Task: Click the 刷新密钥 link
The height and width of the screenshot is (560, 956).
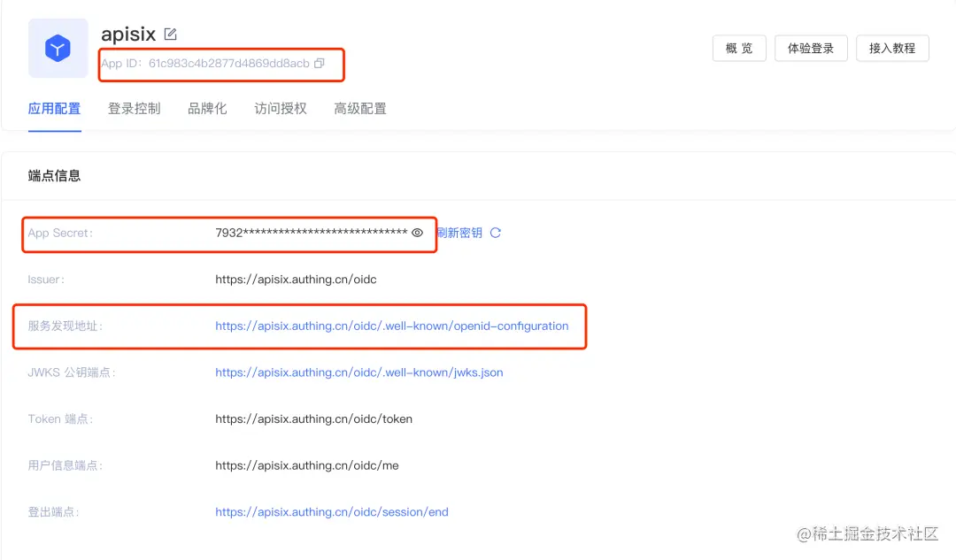Action: coord(459,233)
